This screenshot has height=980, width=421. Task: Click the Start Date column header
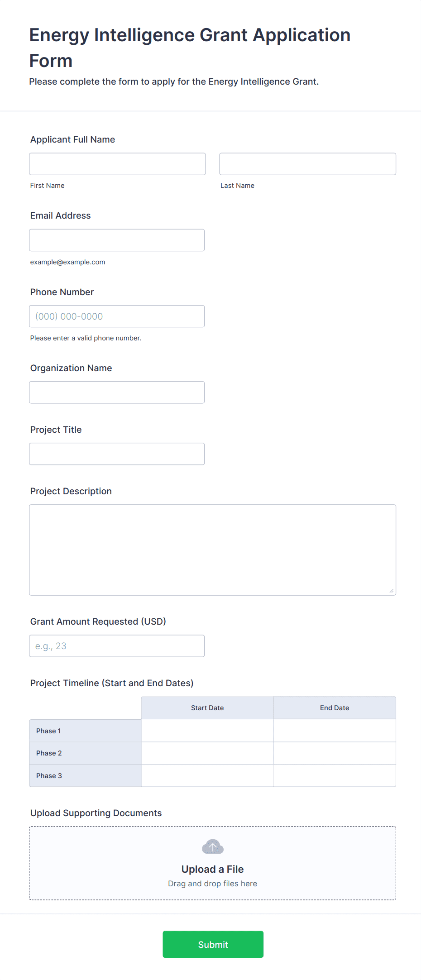coord(207,708)
